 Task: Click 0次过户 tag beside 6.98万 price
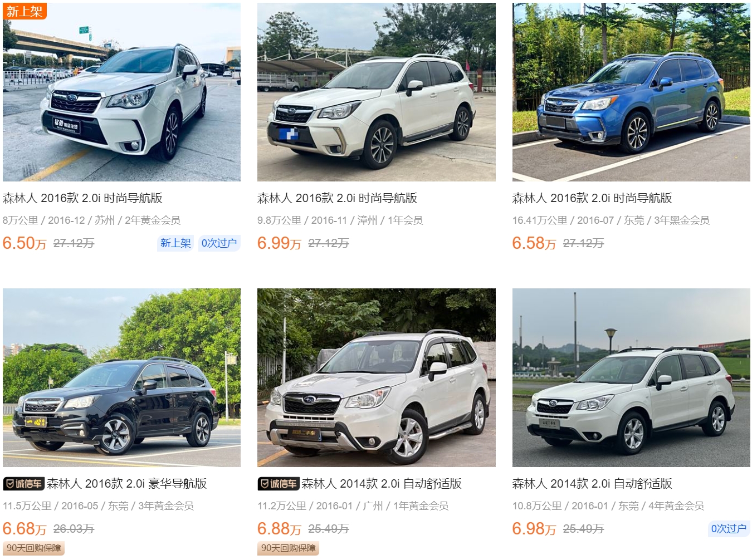coord(729,529)
